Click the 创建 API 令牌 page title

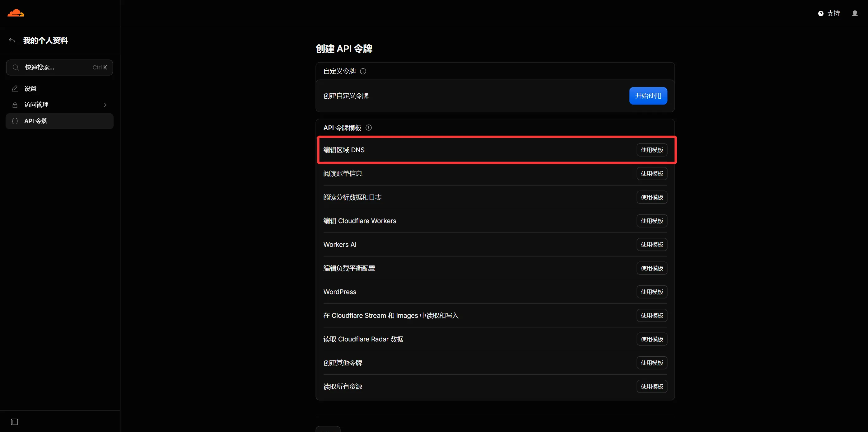tap(344, 49)
